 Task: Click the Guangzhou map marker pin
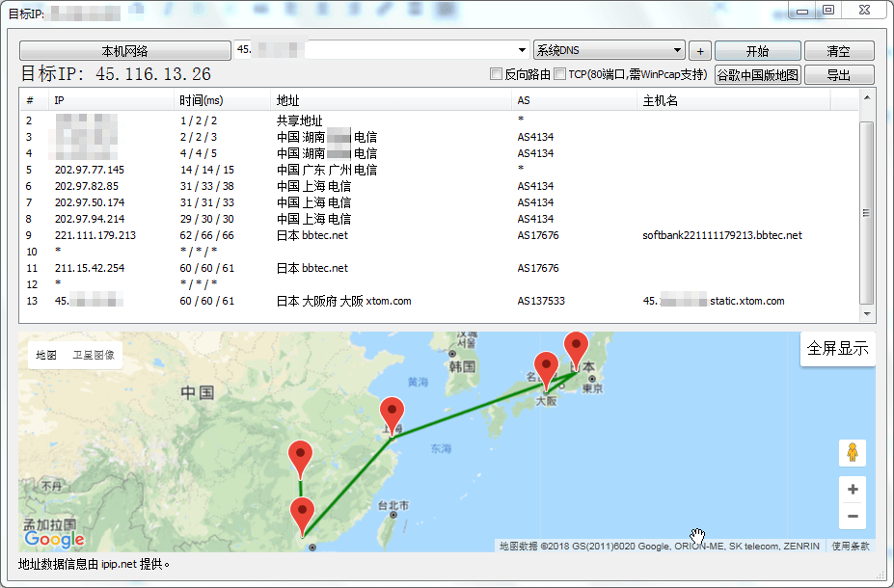(x=303, y=515)
